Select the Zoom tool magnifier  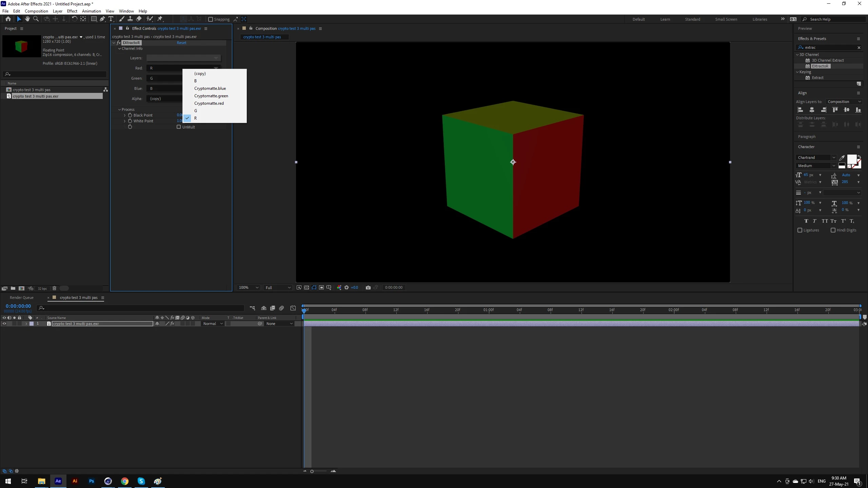pos(36,19)
